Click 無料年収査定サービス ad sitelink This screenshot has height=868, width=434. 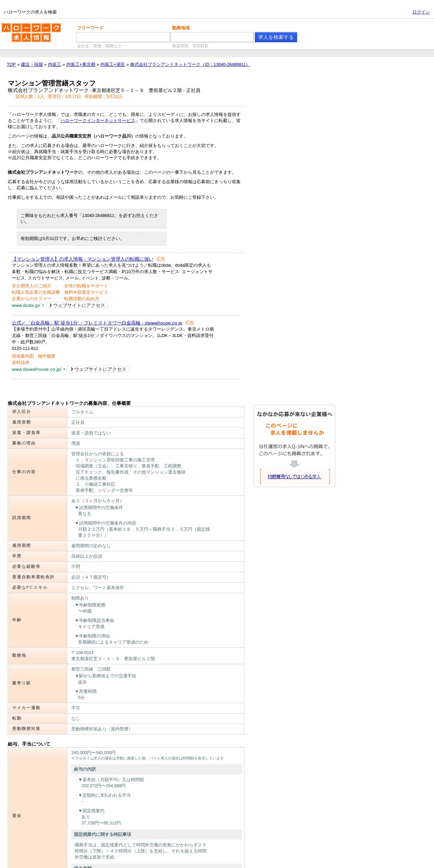point(86,292)
